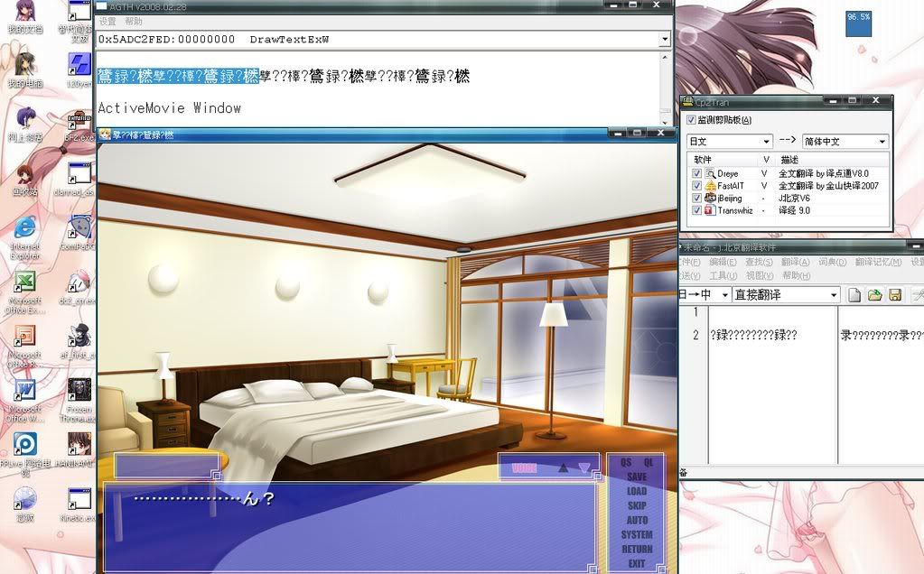The height and width of the screenshot is (574, 924).
Task: Click the Dreye magnifier icon in Cp2Tran list
Action: 710,173
